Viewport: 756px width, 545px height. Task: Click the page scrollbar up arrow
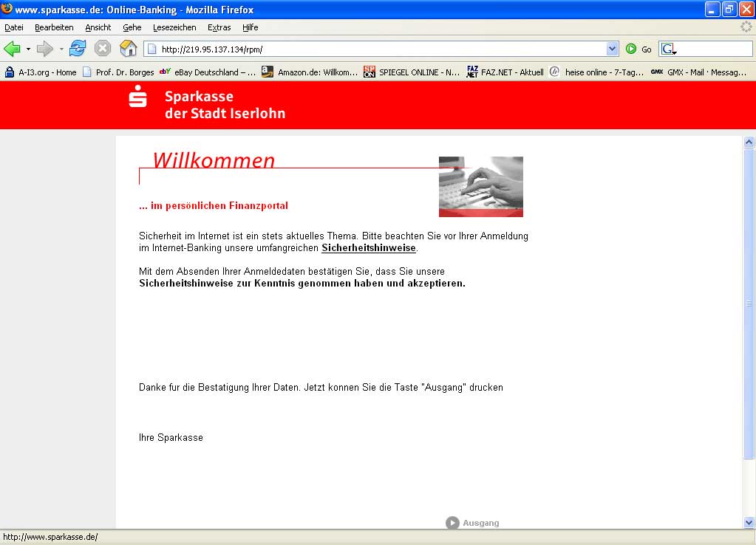749,142
